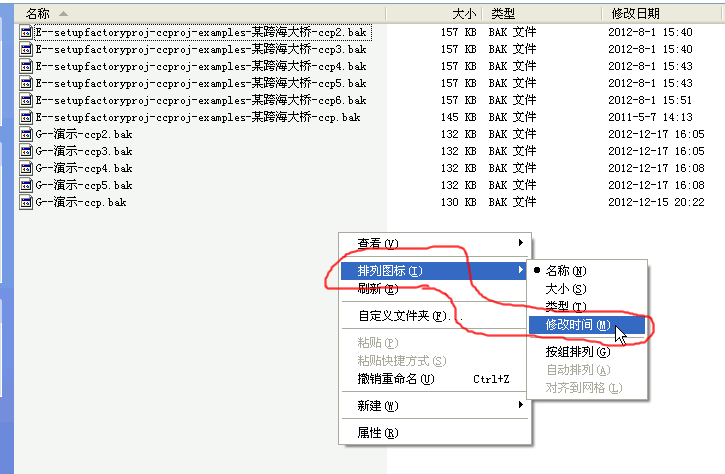The height and width of the screenshot is (474, 725).
Task: Click the 130 KB size cell
Action: click(x=458, y=202)
